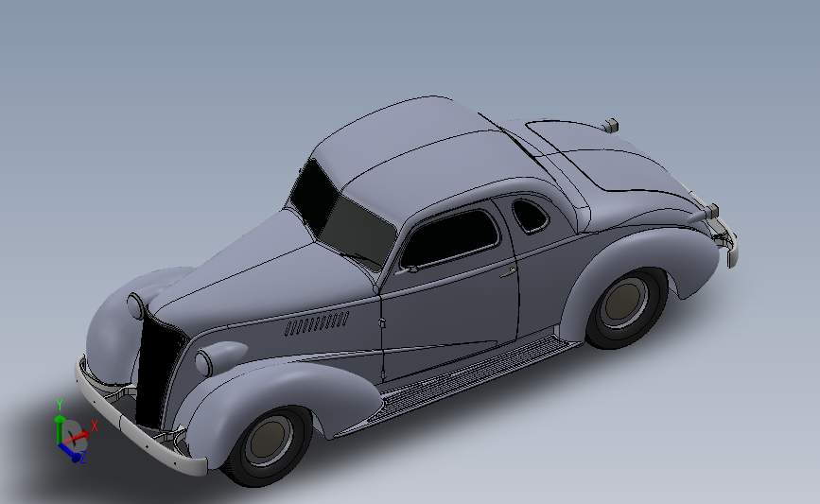This screenshot has height=504, width=820.
Task: Select the car's front wheel
Action: pyautogui.click(x=268, y=445)
